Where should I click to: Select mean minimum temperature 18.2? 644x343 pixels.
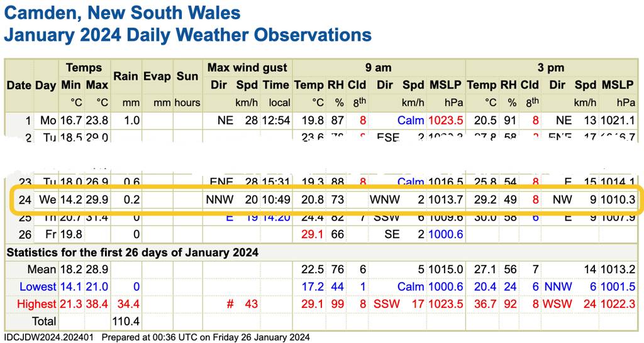tap(72, 269)
